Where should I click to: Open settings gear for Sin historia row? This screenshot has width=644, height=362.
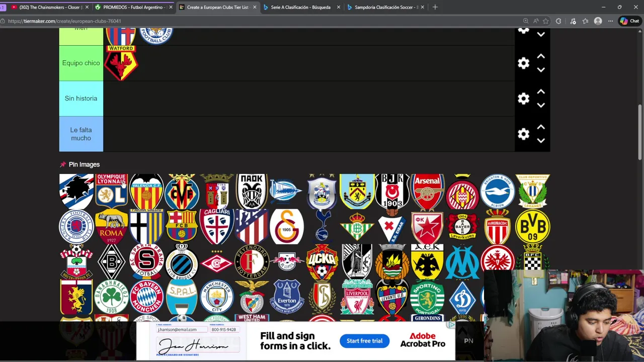coord(523,99)
